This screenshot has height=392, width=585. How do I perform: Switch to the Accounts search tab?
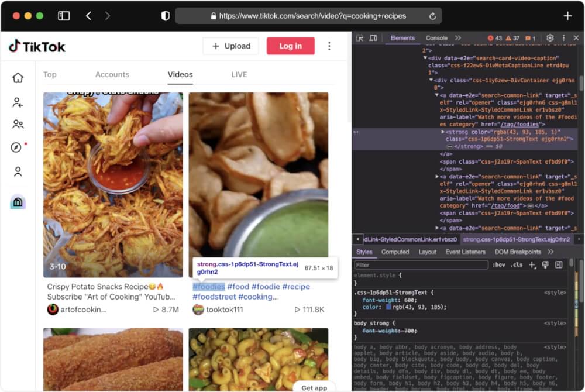click(x=112, y=74)
